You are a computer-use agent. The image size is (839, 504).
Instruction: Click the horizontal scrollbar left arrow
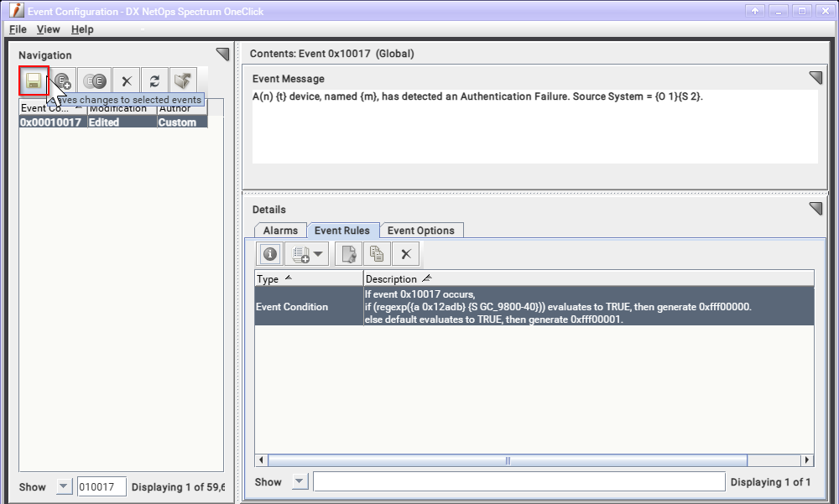click(261, 460)
